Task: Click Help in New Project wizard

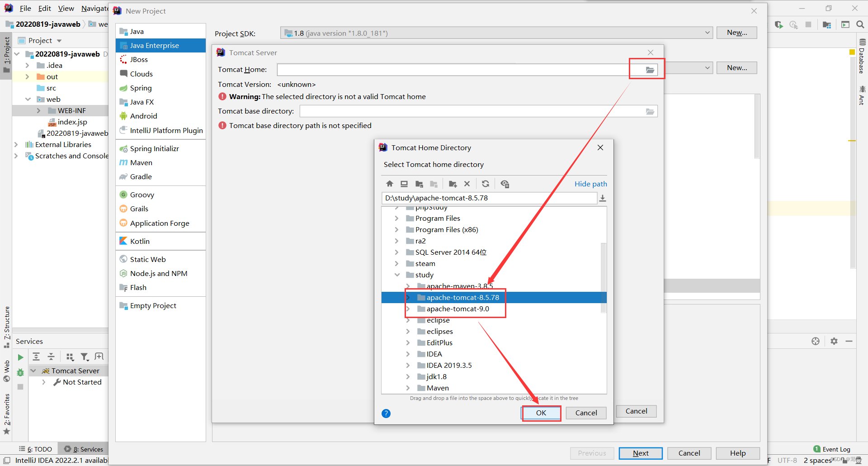Action: coord(738,453)
